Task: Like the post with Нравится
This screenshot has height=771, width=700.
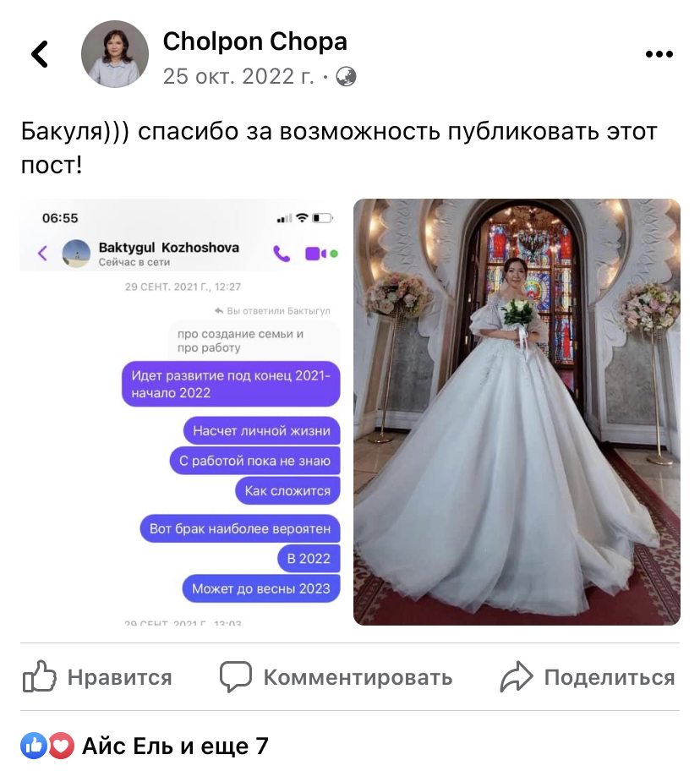Action: point(97,677)
